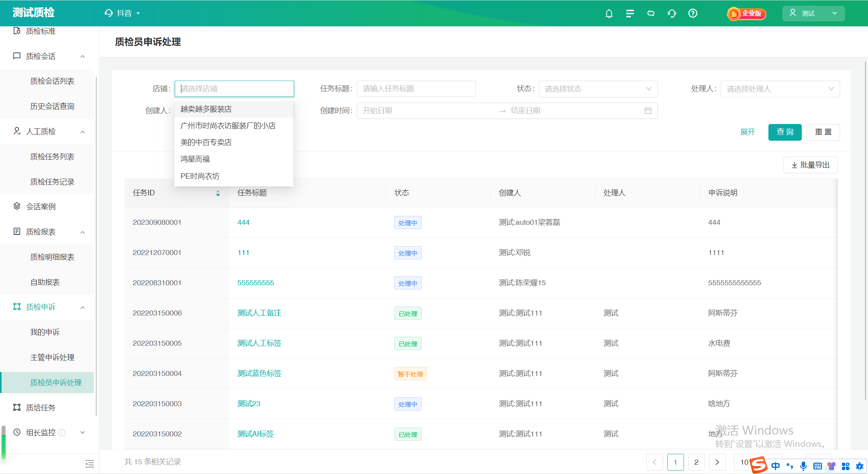Open the notification bell icon
This screenshot has height=474, width=868.
point(609,14)
